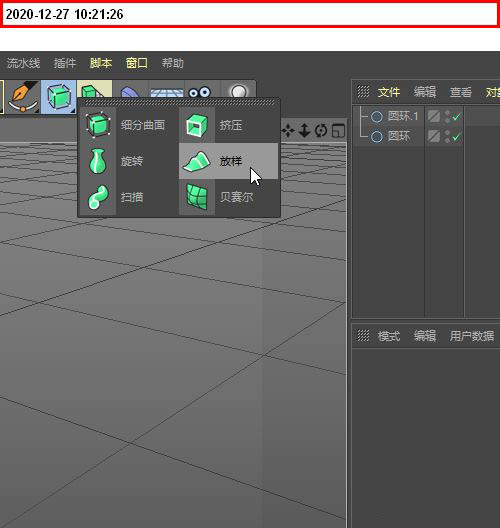Viewport: 500px width, 528px height.
Task: Open the 脚本 menu
Action: coord(101,63)
